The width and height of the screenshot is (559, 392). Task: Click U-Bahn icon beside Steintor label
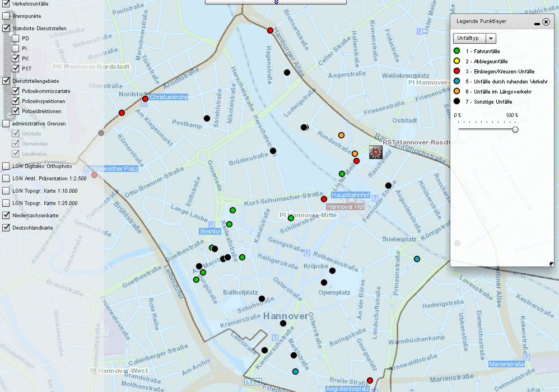[211, 224]
